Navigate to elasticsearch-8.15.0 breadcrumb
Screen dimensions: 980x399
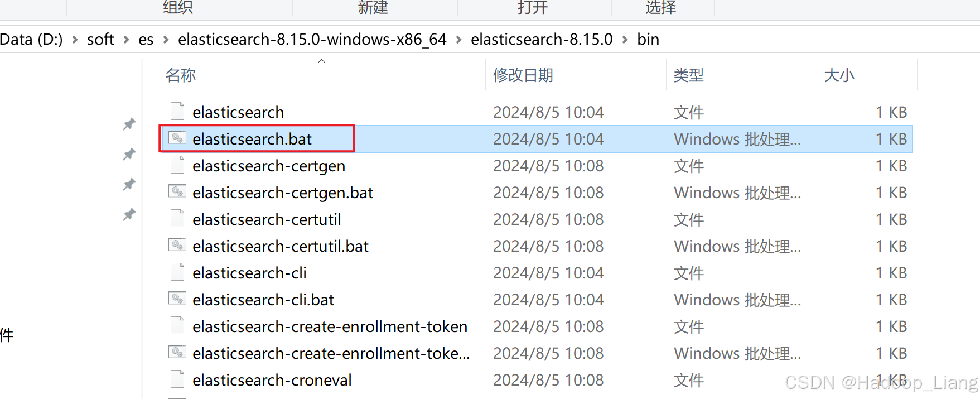tap(542, 40)
